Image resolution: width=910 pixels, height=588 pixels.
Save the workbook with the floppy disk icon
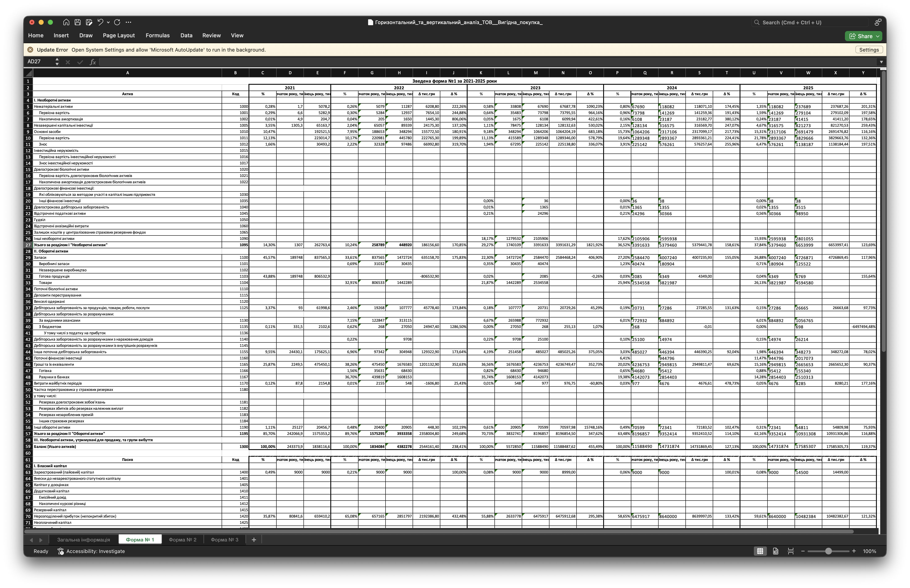pyautogui.click(x=78, y=22)
